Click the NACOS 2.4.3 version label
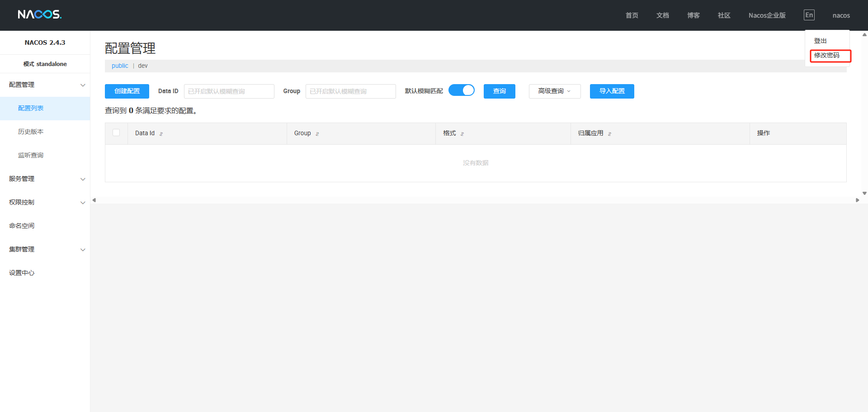 click(45, 43)
